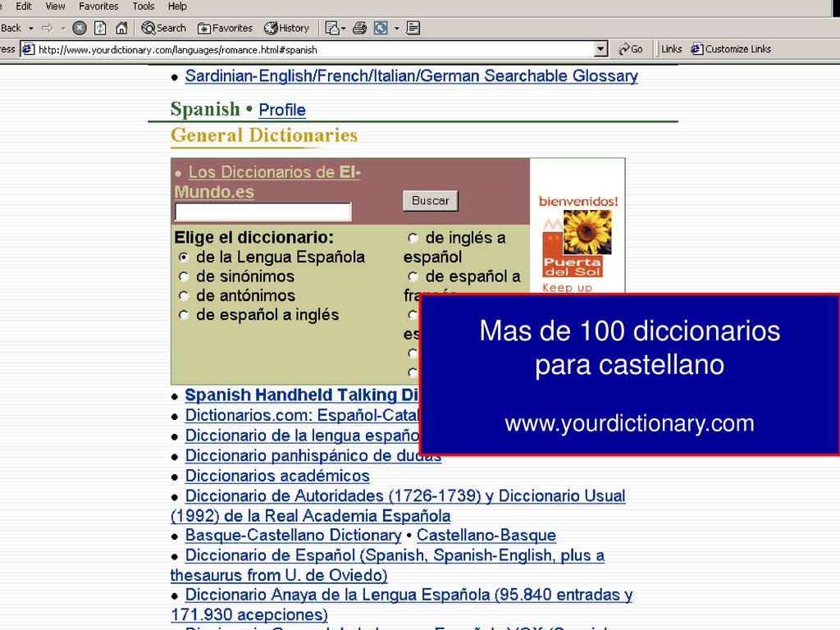Screen dimensions: 840x630
Task: Open Diccionario Anaya link
Action: (x=402, y=605)
